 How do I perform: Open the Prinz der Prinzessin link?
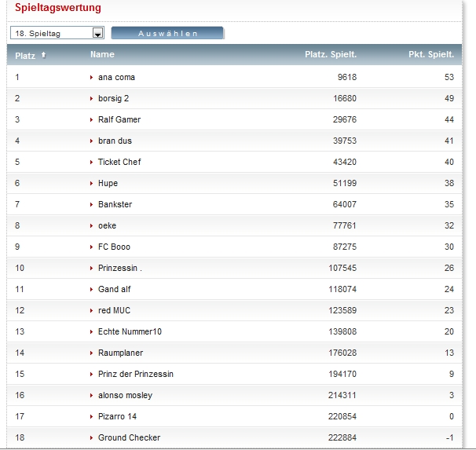tap(135, 375)
